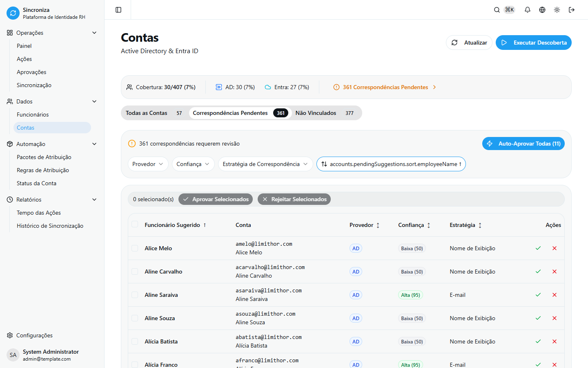Viewport: 588px width, 368px height.
Task: Click the Executar Descoberta button
Action: click(x=533, y=43)
